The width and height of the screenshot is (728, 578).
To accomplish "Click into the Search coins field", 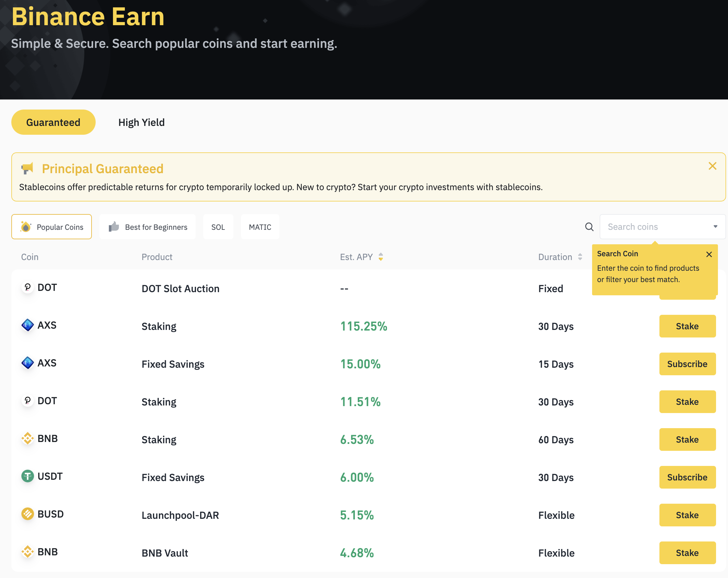I will (x=663, y=227).
